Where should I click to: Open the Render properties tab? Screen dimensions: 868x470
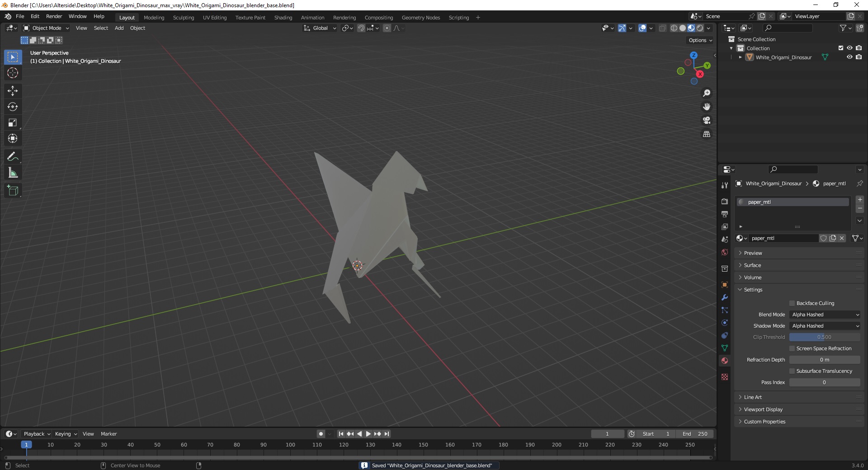[725, 201]
